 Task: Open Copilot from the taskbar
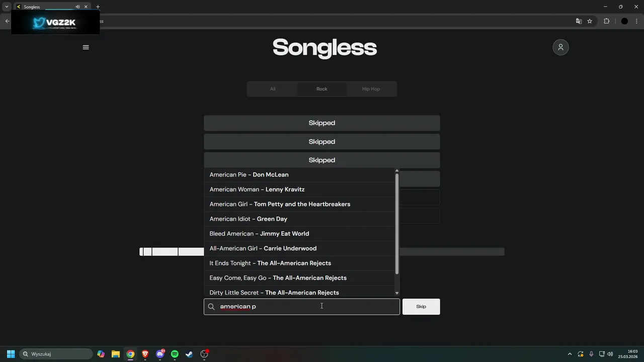pyautogui.click(x=101, y=354)
